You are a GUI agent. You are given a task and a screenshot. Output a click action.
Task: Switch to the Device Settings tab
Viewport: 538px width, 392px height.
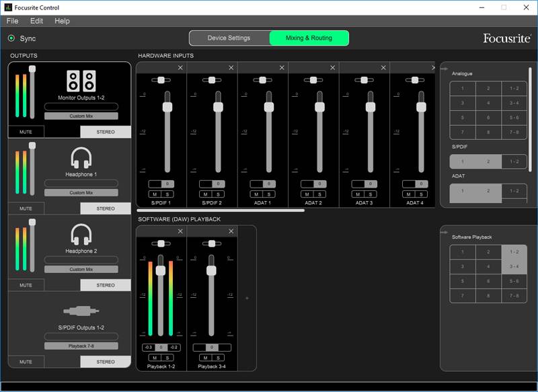tap(229, 38)
